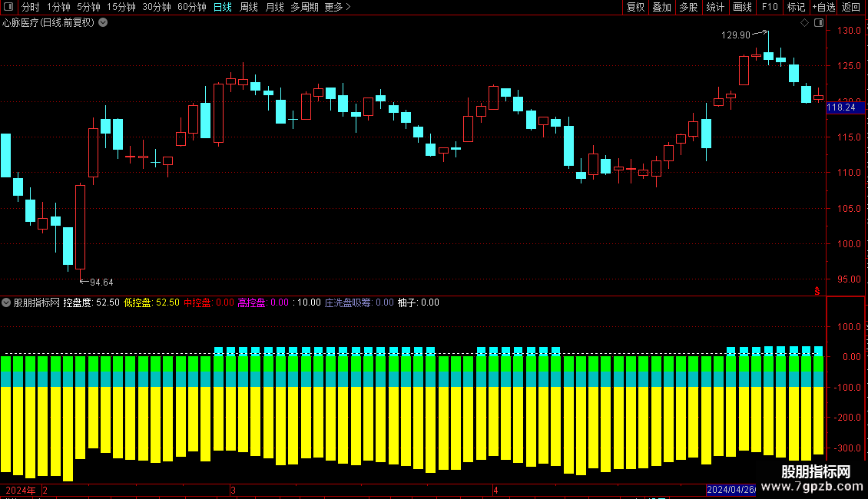Click the 返回 back button

(x=851, y=7)
